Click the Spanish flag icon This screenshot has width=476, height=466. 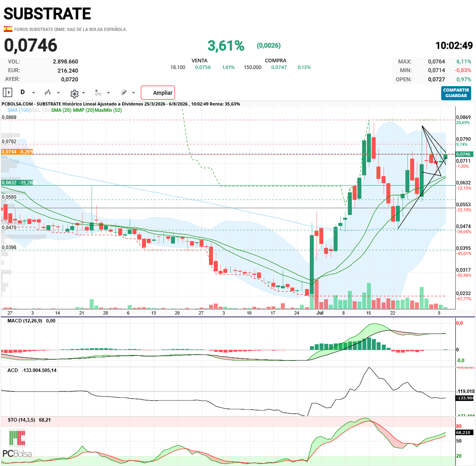8,29
